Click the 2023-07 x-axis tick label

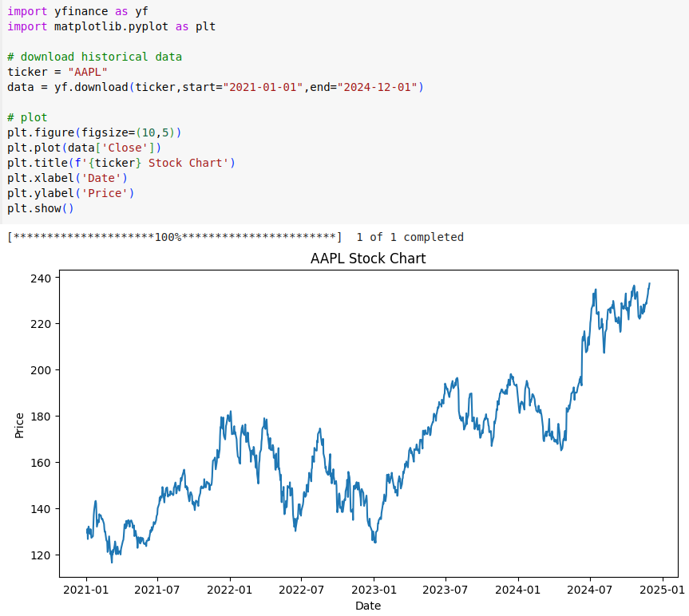click(x=445, y=590)
